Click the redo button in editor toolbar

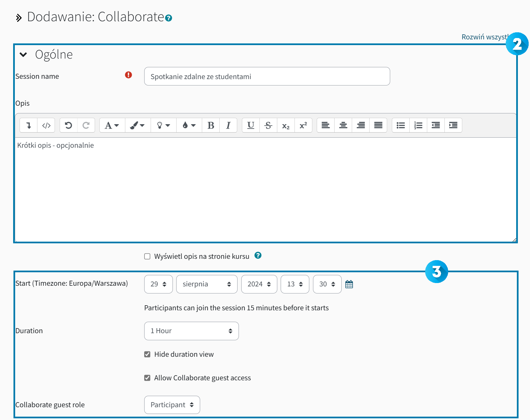pos(86,125)
